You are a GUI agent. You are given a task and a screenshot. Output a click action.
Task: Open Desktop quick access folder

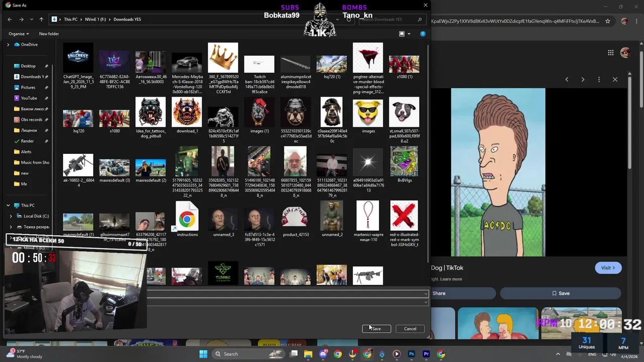point(28,66)
